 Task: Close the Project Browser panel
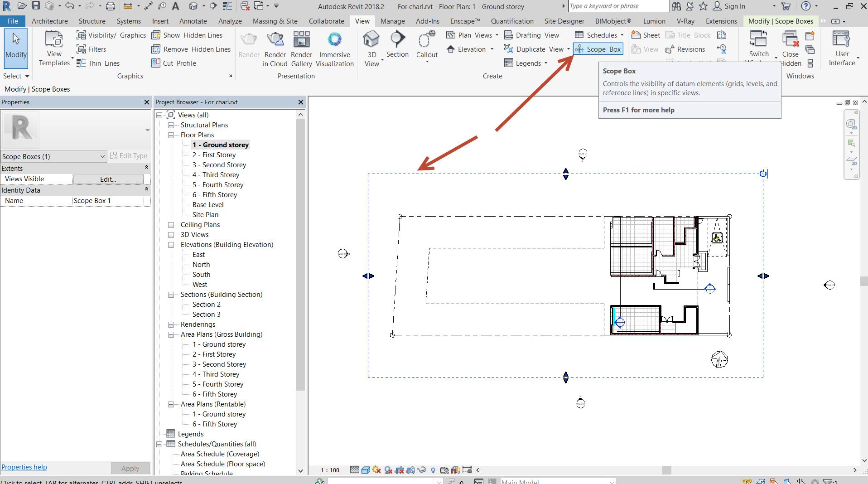(301, 102)
